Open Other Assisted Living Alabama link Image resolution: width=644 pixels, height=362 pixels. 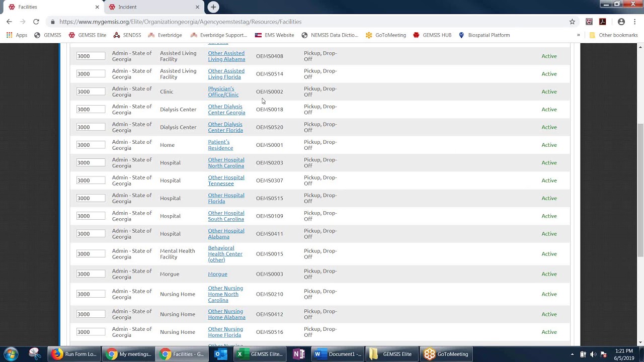point(226,56)
